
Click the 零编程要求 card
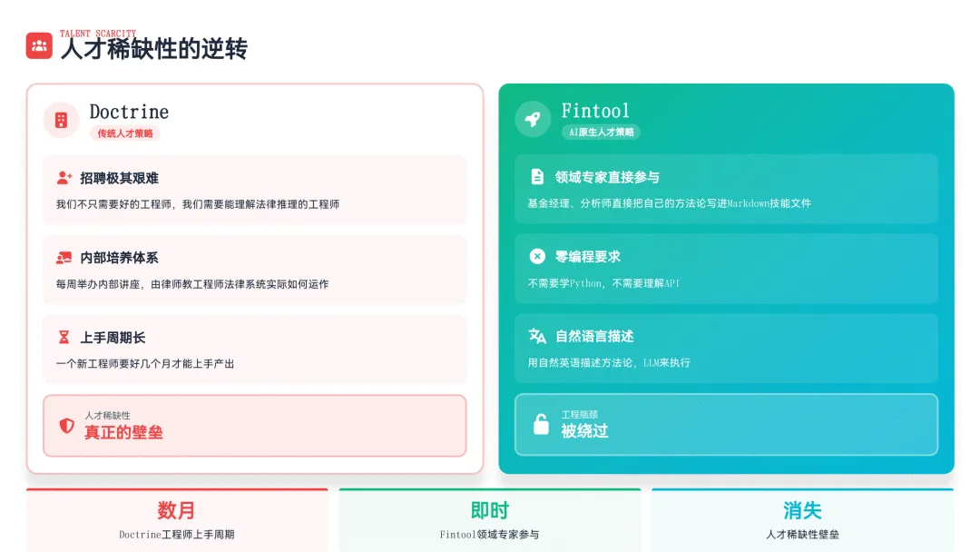coord(726,269)
